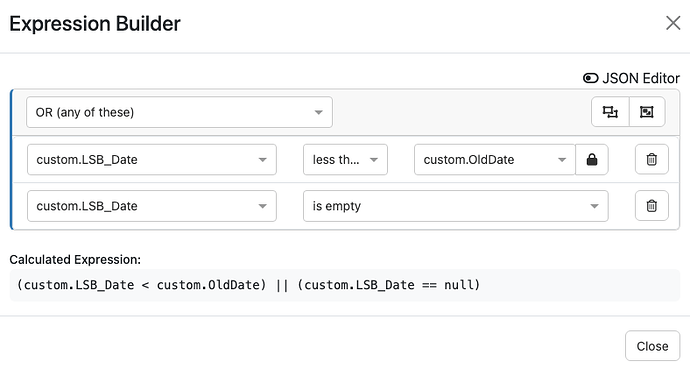Open the less than operator dropdown
Screen dimensions: 690x368
pyautogui.click(x=345, y=159)
